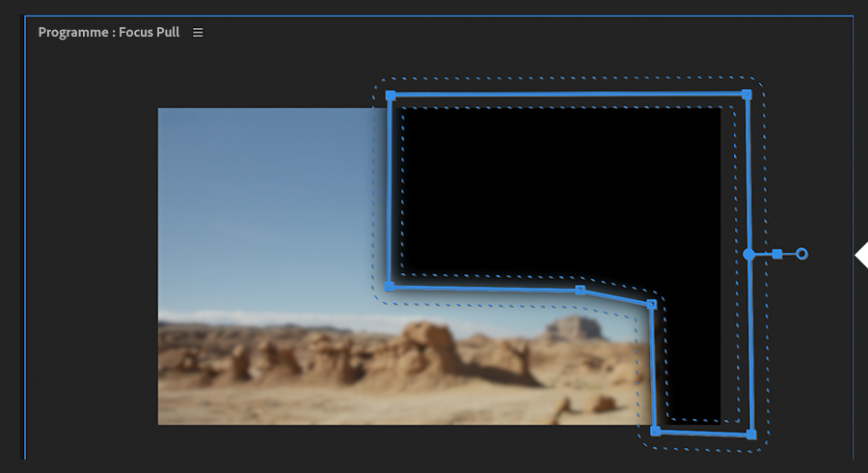Screen dimensions: 868x473
Task: Select the top-right mask vertex point
Action: 746,95
